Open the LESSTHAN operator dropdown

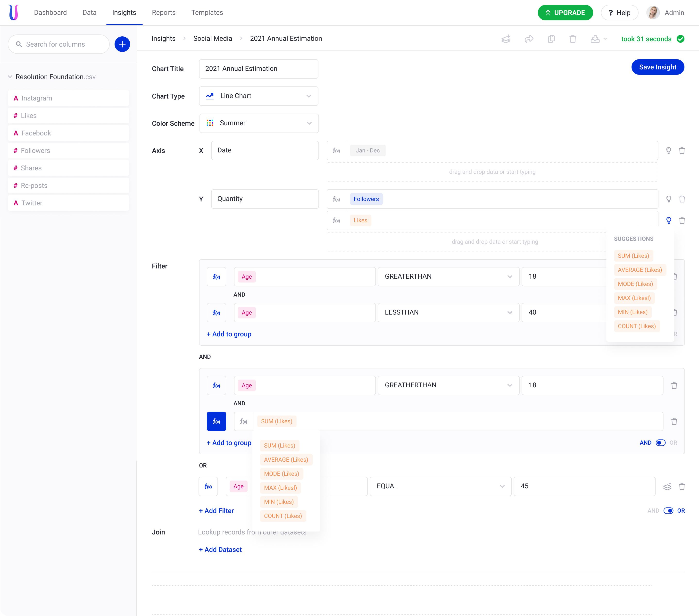448,313
